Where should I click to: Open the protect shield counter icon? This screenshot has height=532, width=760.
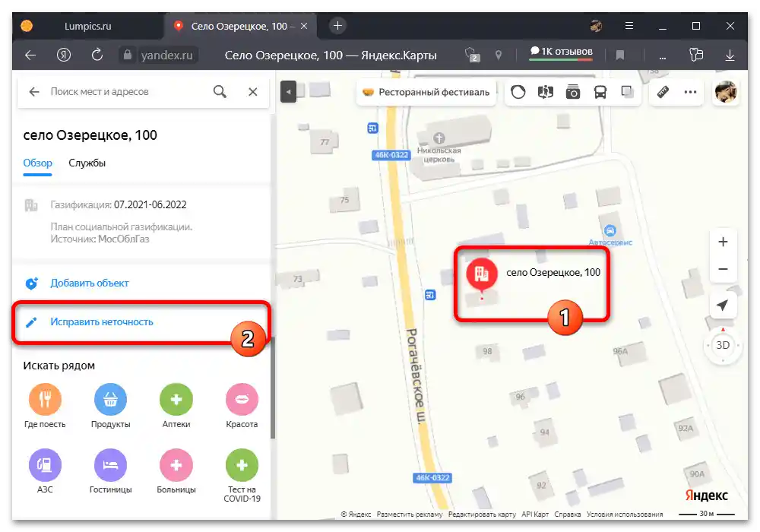tap(472, 55)
